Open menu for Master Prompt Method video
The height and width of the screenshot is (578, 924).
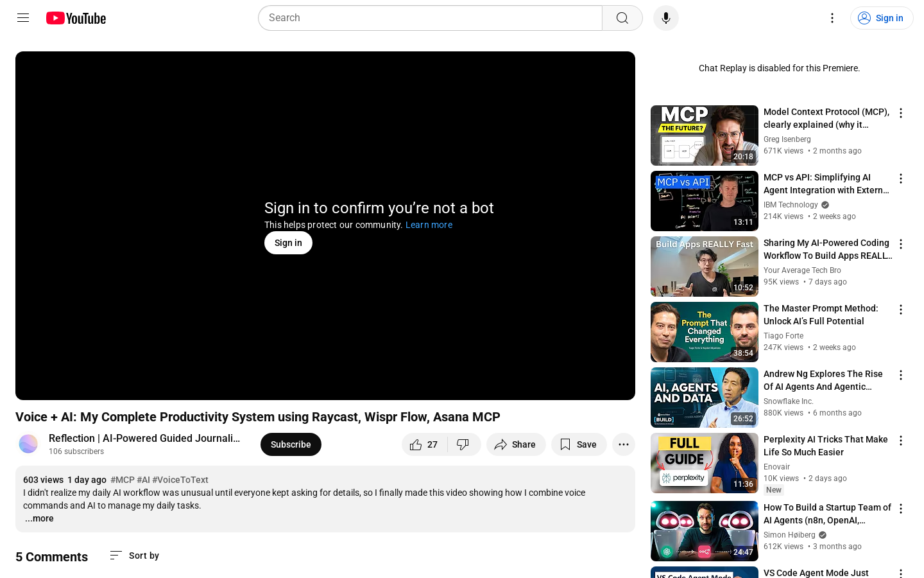pyautogui.click(x=901, y=310)
